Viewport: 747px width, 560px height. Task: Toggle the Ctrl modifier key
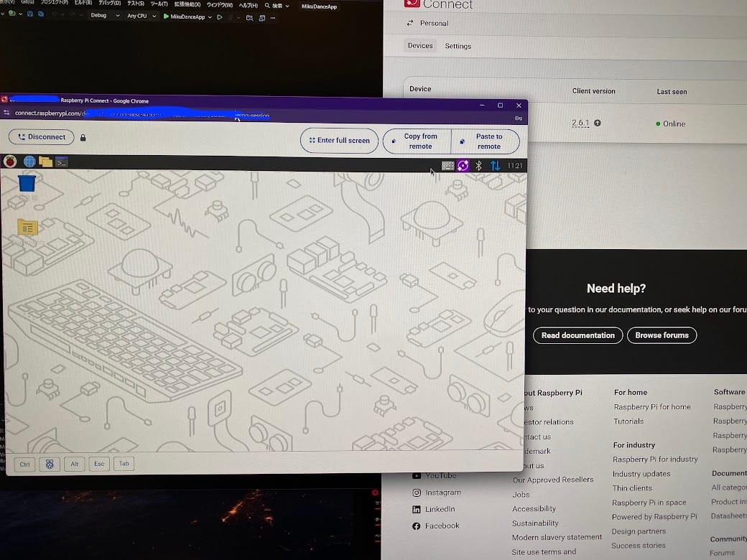(24, 464)
